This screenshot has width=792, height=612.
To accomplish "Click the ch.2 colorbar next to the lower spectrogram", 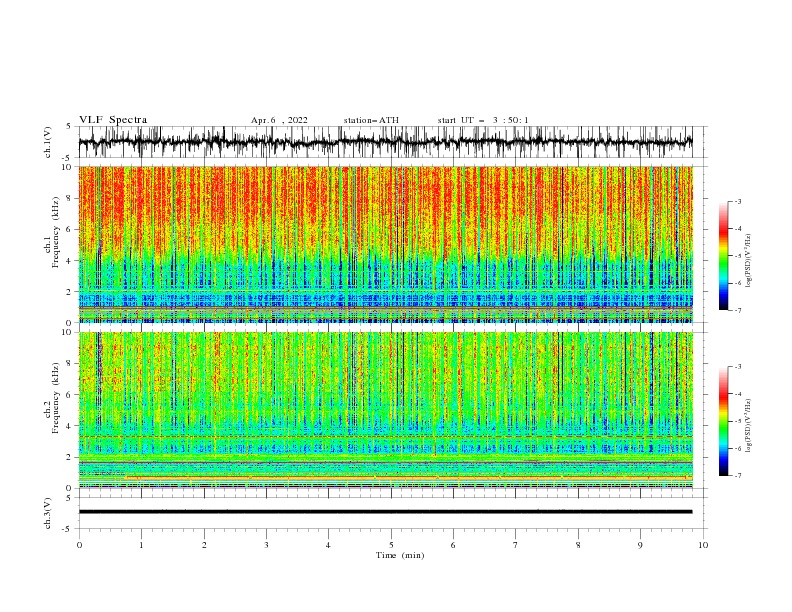I will coord(723,421).
